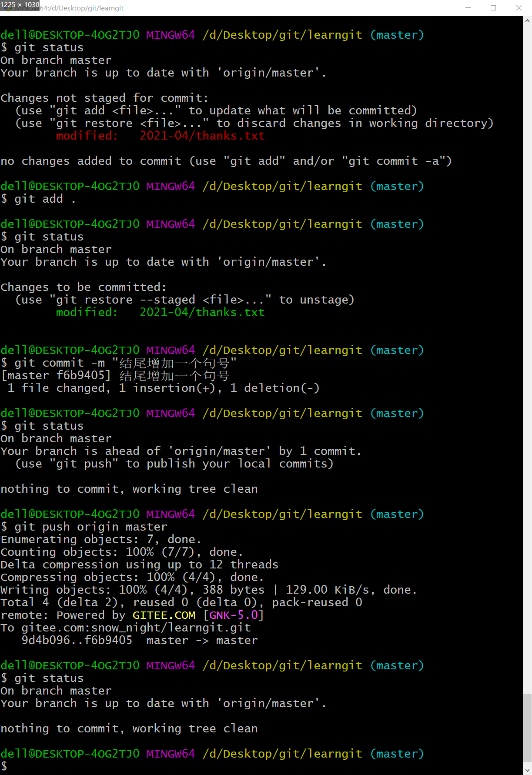Viewport: 532px width, 775px height.
Task: Click the vertical scrollbar thumb
Action: click(x=528, y=728)
